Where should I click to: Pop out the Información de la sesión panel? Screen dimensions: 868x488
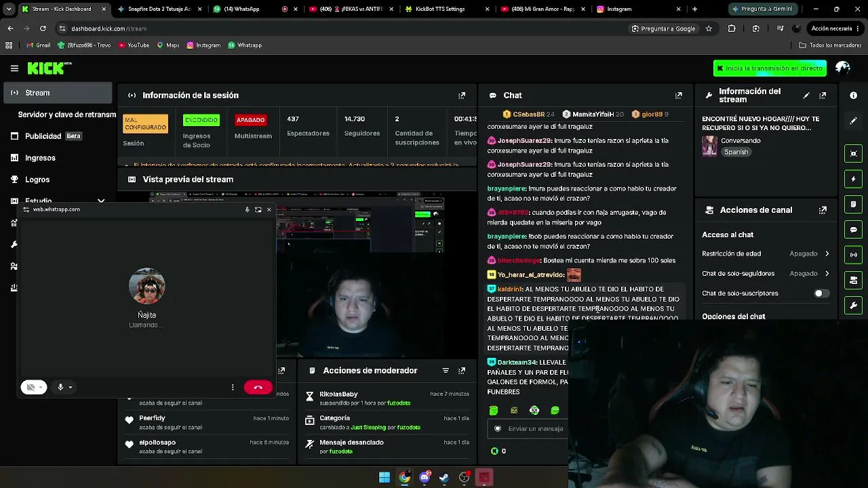(462, 96)
